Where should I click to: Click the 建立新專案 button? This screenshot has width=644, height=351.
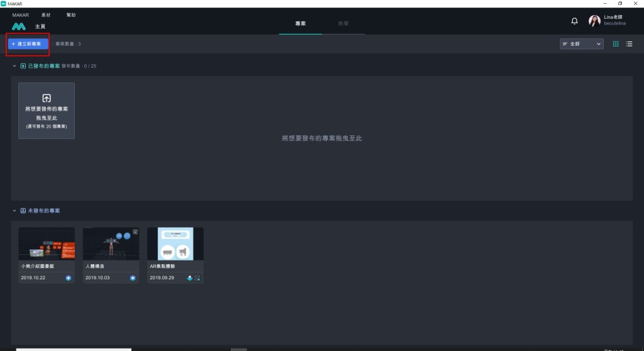tap(28, 44)
